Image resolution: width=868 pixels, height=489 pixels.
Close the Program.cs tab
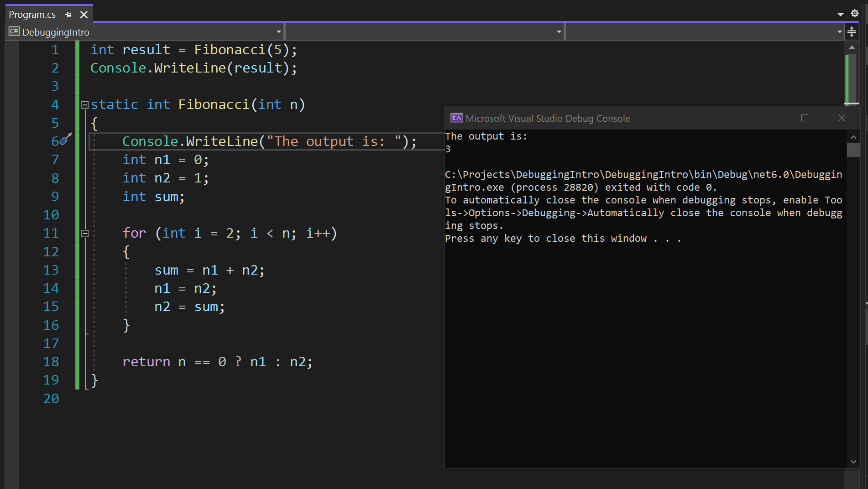point(84,15)
